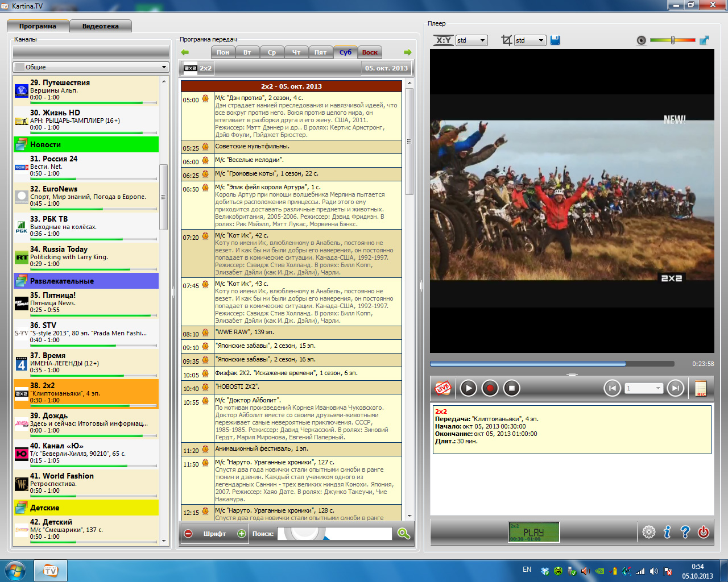
Task: Select the Суб day tab
Action: 345,52
